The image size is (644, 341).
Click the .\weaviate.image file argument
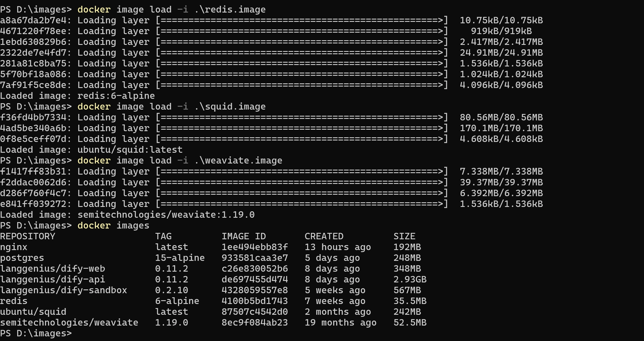pos(238,161)
